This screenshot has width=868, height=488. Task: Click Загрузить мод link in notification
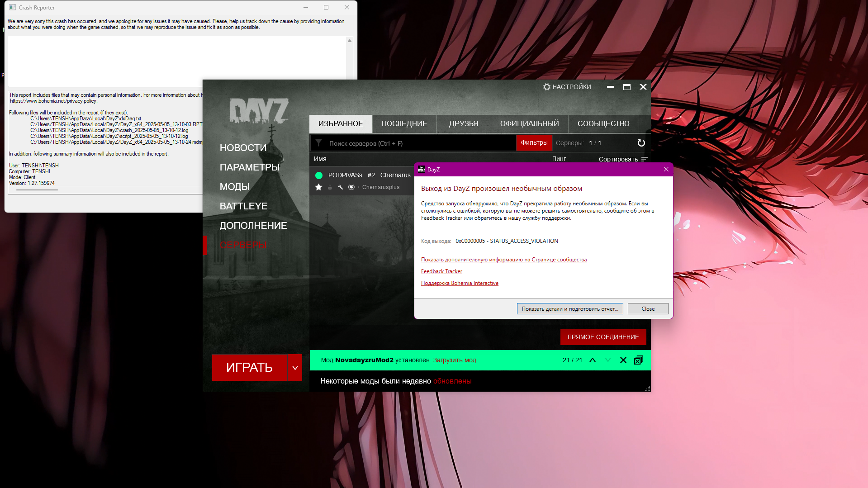[x=455, y=360]
